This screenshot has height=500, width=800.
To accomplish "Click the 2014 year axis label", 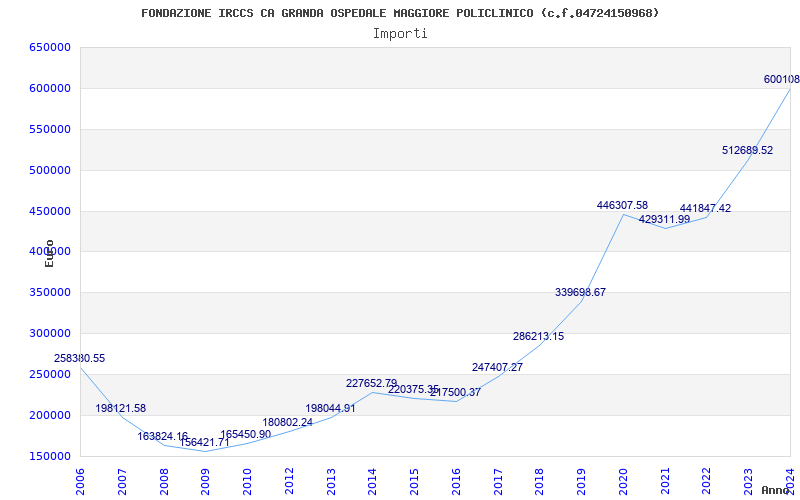I will pos(372,481).
